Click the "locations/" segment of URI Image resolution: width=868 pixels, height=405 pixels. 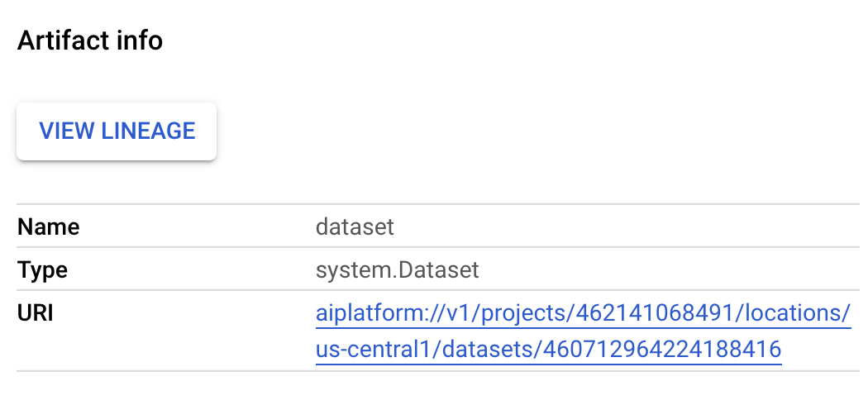click(x=792, y=315)
